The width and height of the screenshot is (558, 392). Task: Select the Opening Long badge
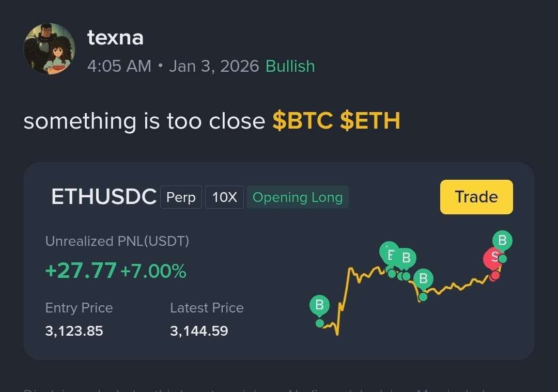coord(298,197)
